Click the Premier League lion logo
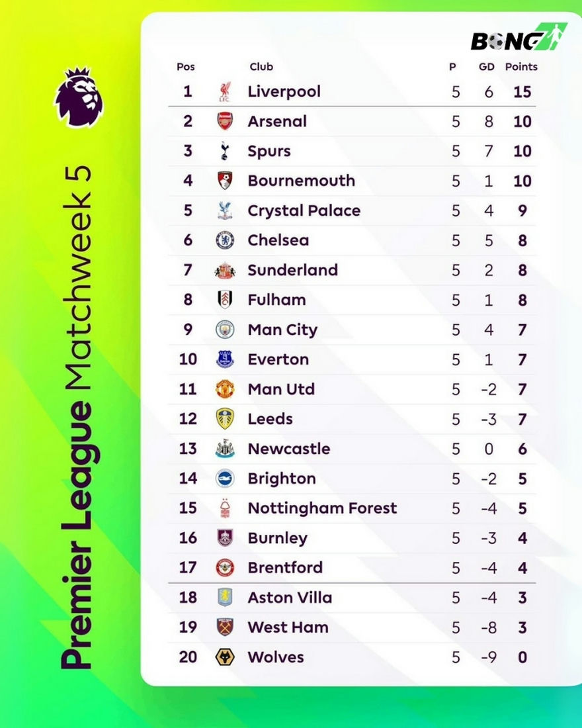Viewport: 582px width, 728px height. [78, 97]
